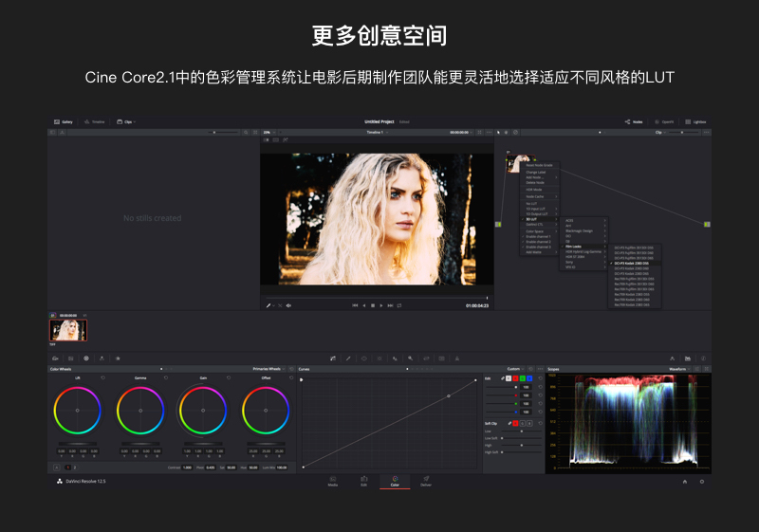Click the Gain color wheel center

(x=205, y=410)
